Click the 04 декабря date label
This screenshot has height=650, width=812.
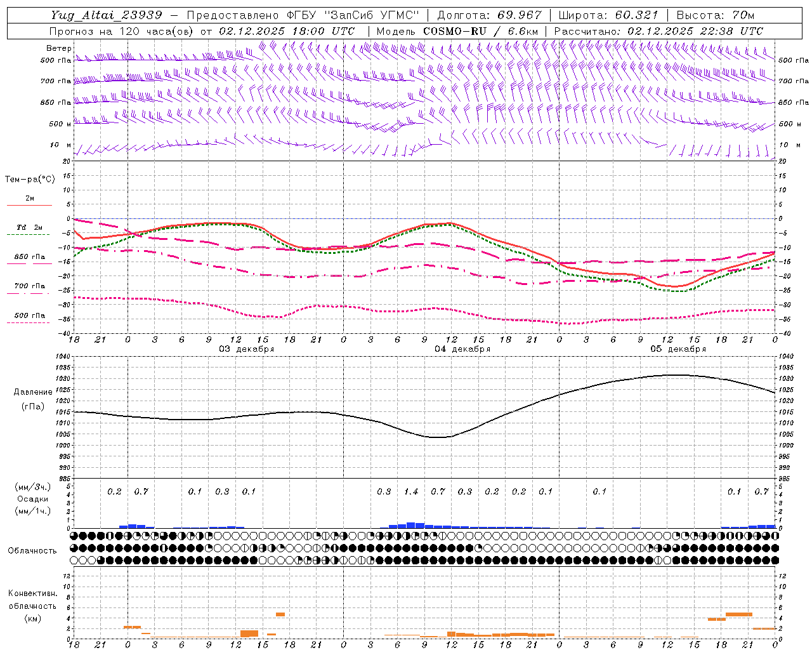tap(462, 349)
